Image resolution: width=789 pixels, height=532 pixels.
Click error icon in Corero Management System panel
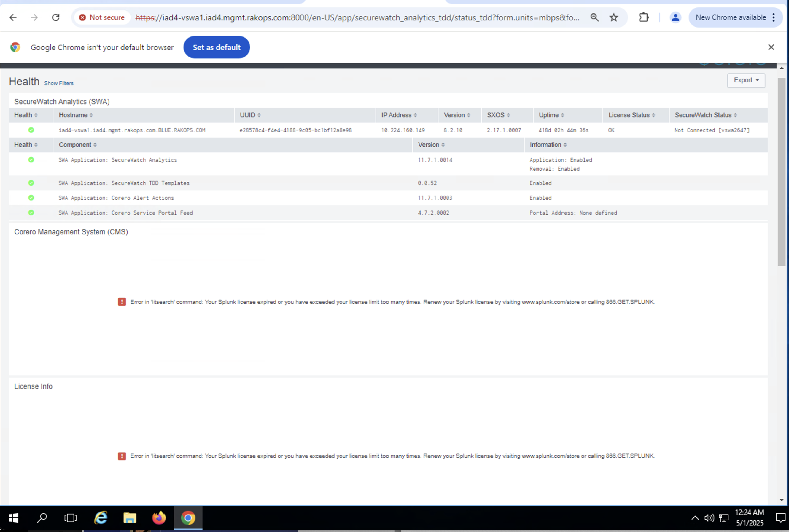coord(122,302)
